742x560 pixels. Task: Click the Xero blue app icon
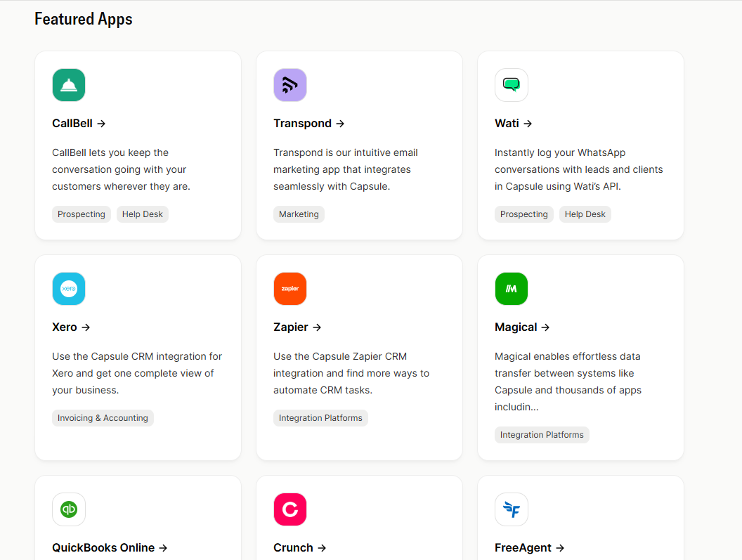point(69,289)
